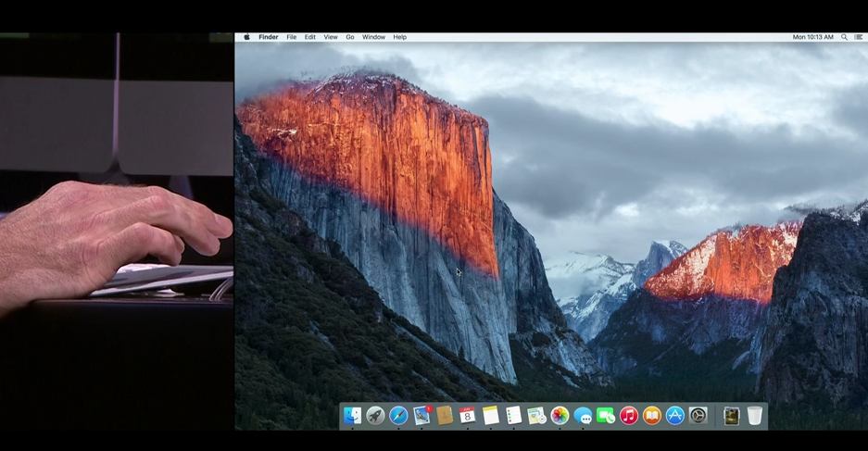The width and height of the screenshot is (868, 451).
Task: Open the Apple menu
Action: click(246, 37)
